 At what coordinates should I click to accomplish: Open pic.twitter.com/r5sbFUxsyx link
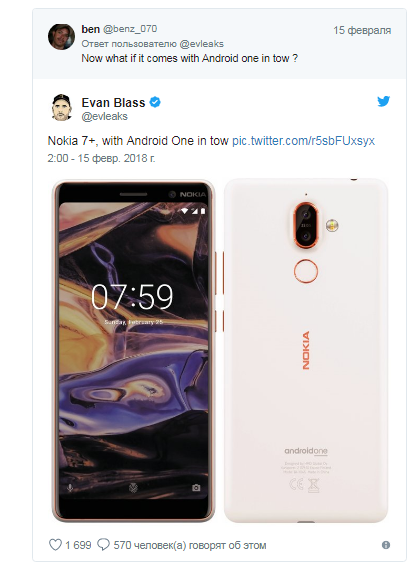(303, 140)
